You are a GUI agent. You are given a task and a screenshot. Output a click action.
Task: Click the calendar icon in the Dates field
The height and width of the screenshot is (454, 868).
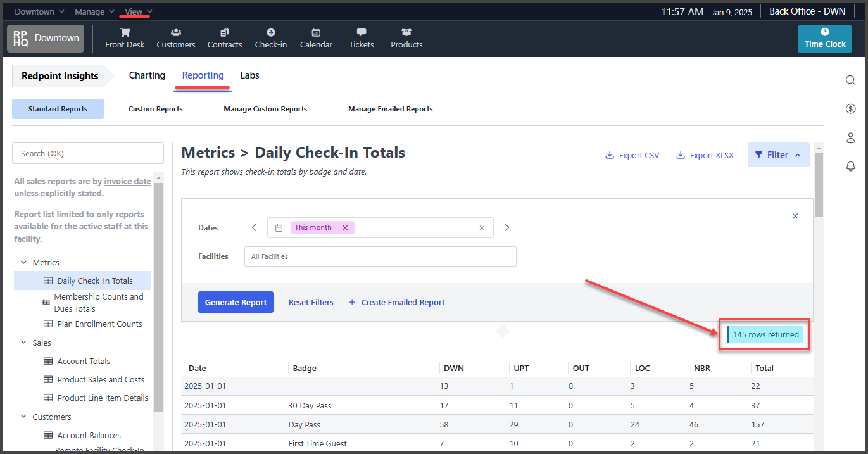click(x=279, y=228)
